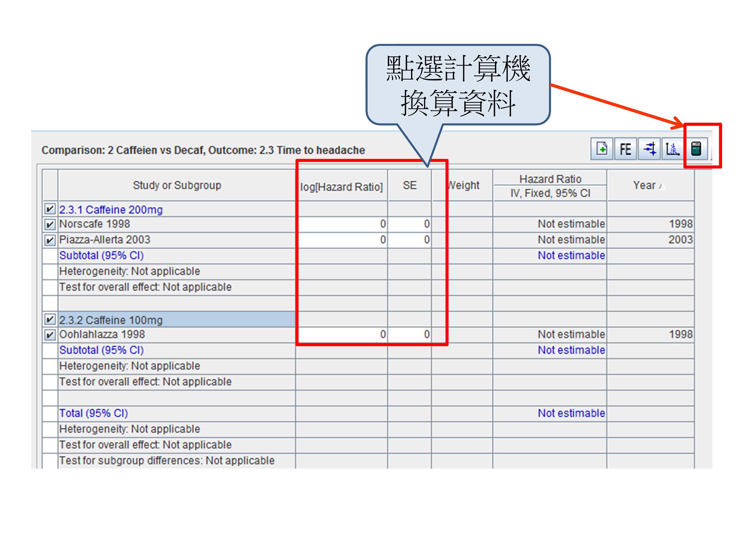Click Oohlahlazza 1998 log hazard ratio cell
This screenshot has width=747, height=560.
[x=342, y=334]
